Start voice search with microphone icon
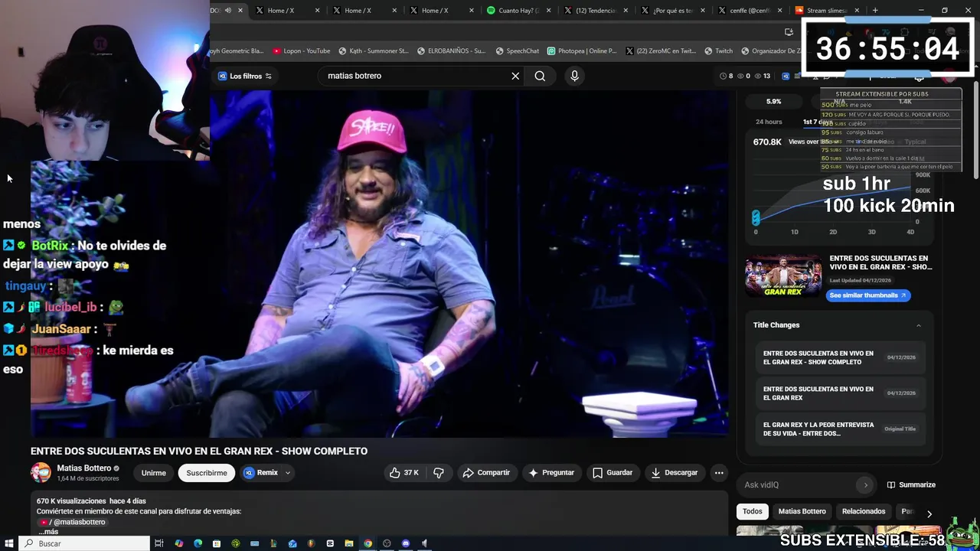Screen dimensions: 980x551 pyautogui.click(x=574, y=76)
